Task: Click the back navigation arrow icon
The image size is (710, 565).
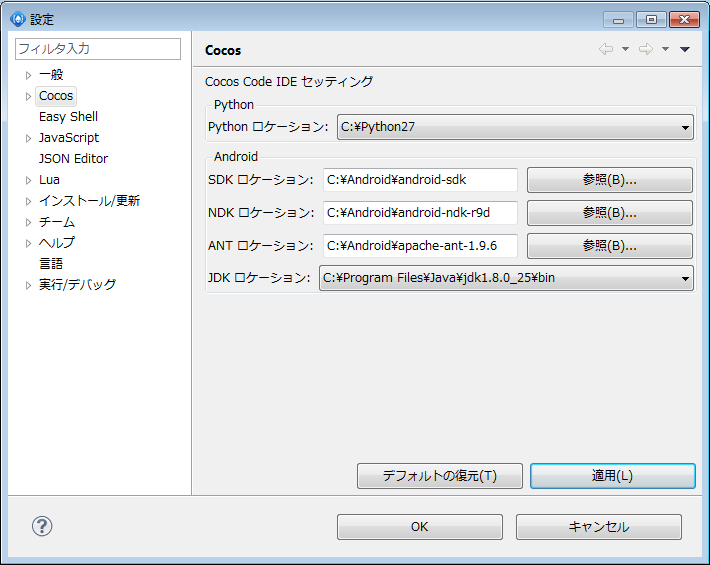Action: (606, 49)
